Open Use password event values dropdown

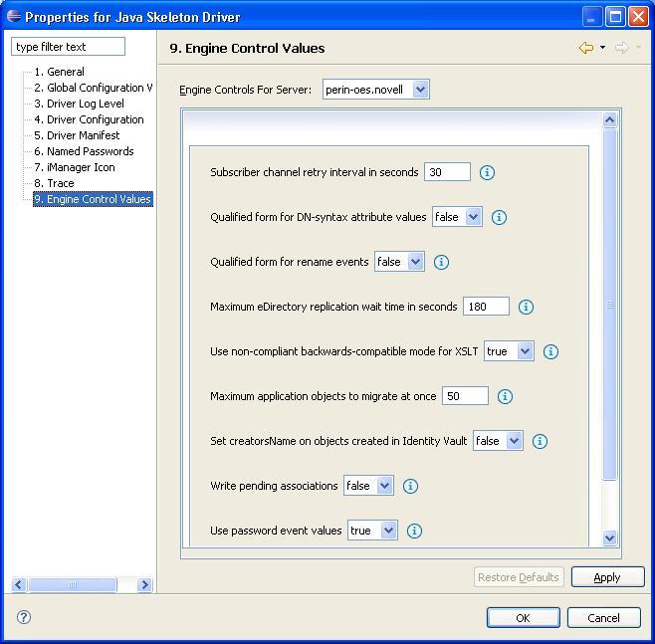coord(388,531)
